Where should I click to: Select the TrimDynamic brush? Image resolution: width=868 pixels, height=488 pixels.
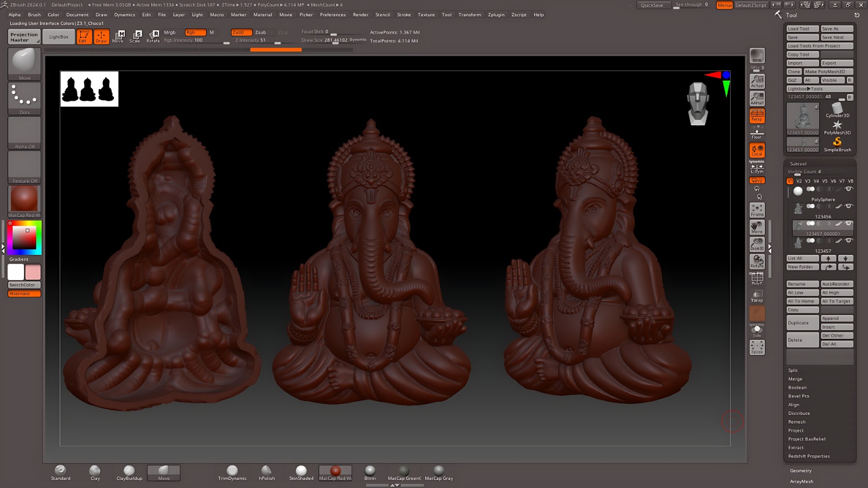coord(232,473)
